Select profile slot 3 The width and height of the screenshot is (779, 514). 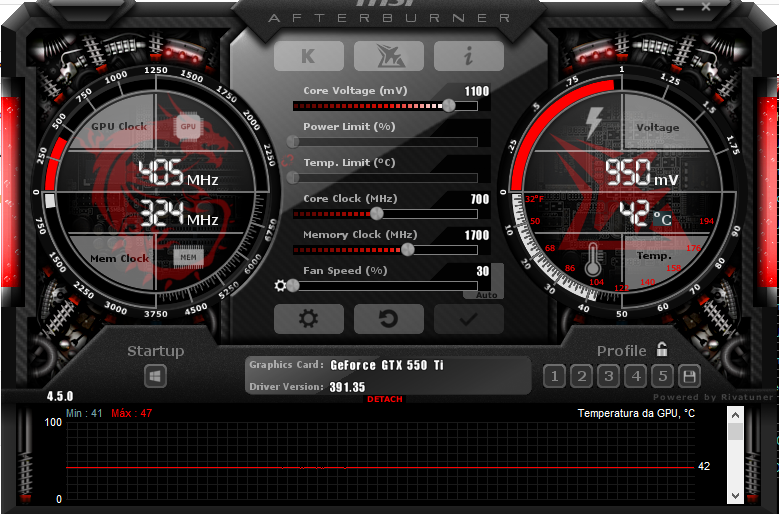609,376
